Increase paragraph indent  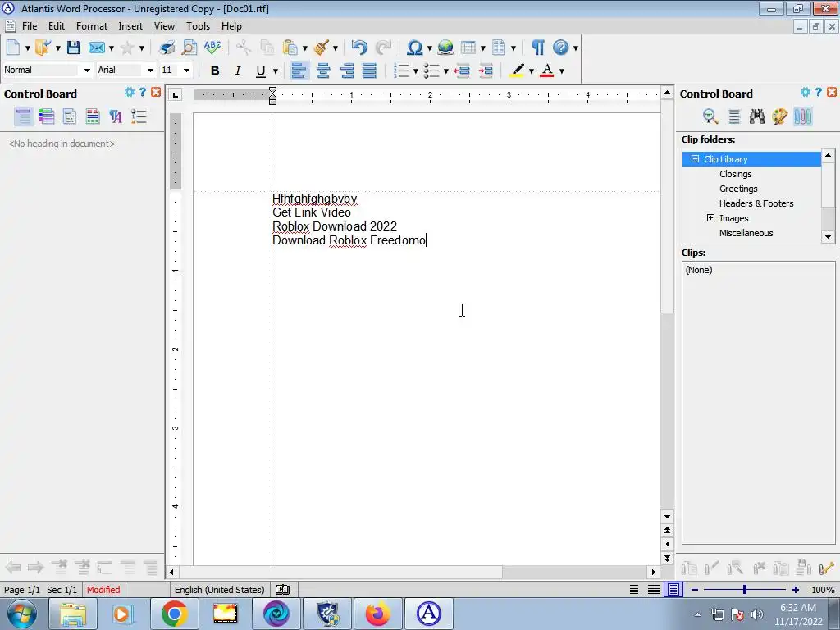(x=486, y=71)
